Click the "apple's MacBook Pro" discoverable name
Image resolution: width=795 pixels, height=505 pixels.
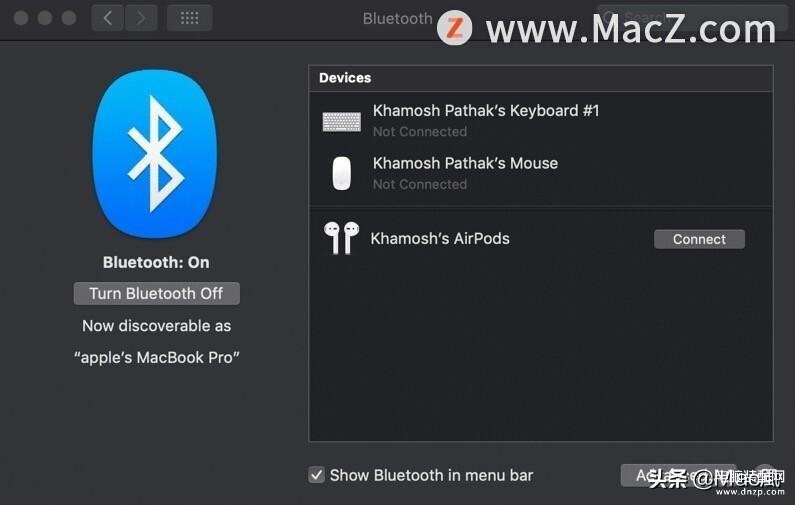[x=156, y=357]
